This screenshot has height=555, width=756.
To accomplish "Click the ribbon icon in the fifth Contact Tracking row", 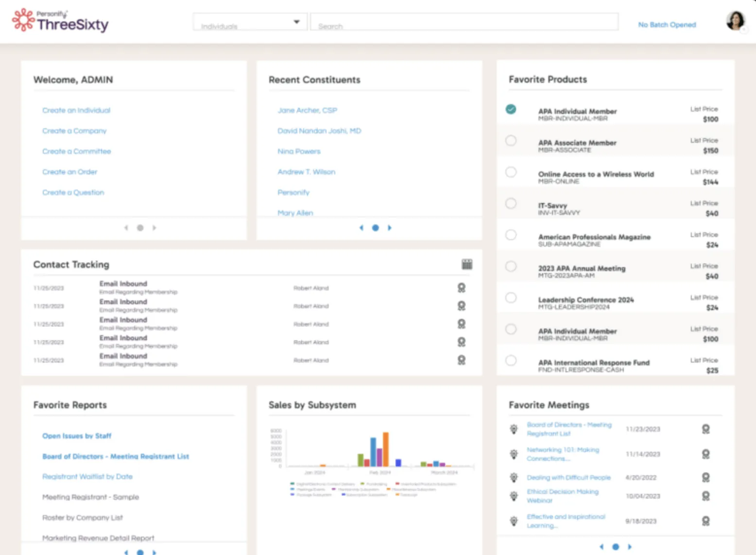I will [x=462, y=360].
